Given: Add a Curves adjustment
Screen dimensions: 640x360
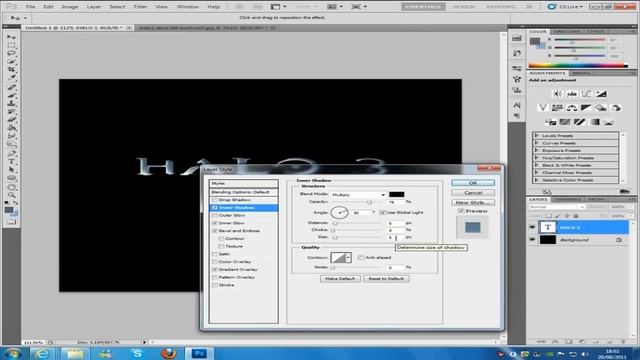Looking at the screenshot, I should click(x=587, y=94).
